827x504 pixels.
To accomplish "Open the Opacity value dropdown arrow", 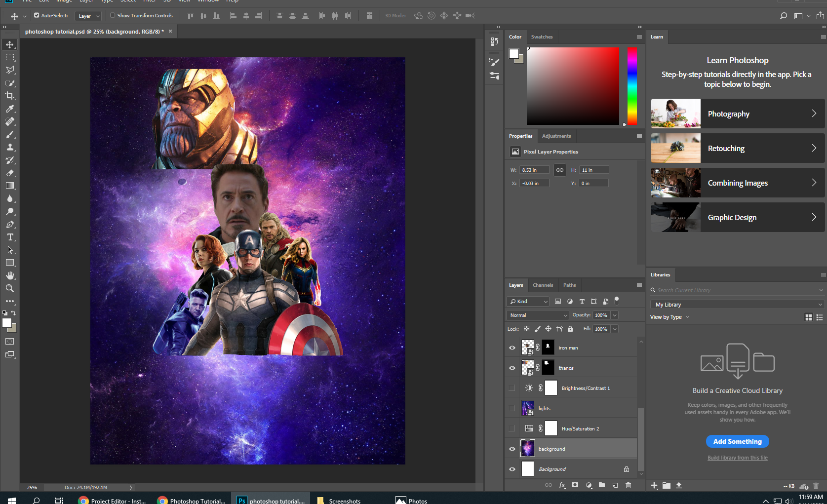I will 615,315.
